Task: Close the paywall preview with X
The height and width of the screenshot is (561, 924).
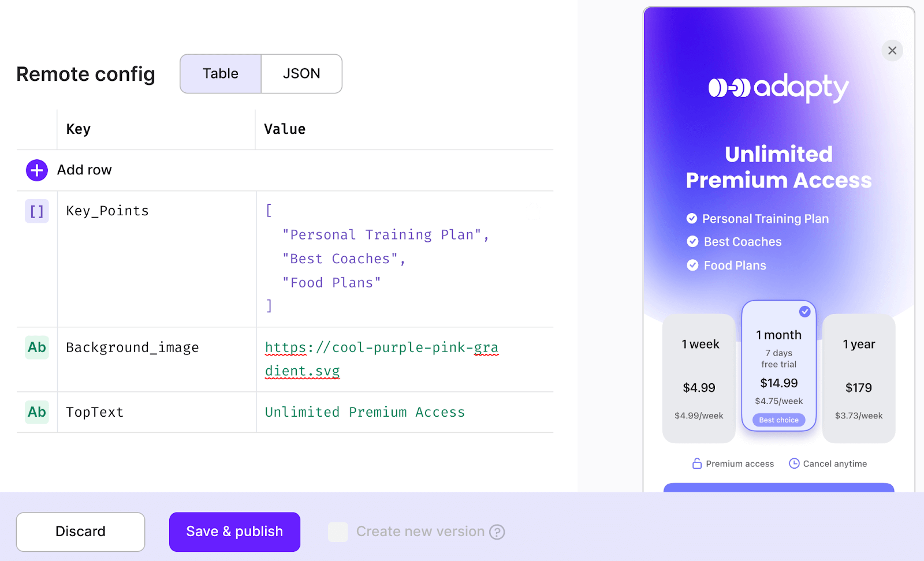Action: [892, 51]
